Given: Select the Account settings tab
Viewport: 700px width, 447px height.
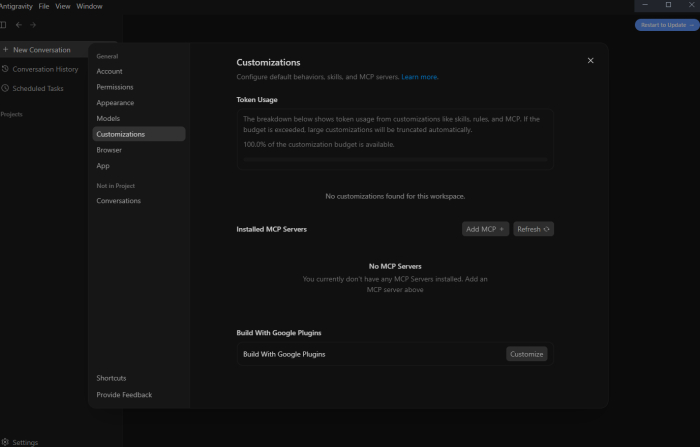Looking at the screenshot, I should click(x=139, y=71).
